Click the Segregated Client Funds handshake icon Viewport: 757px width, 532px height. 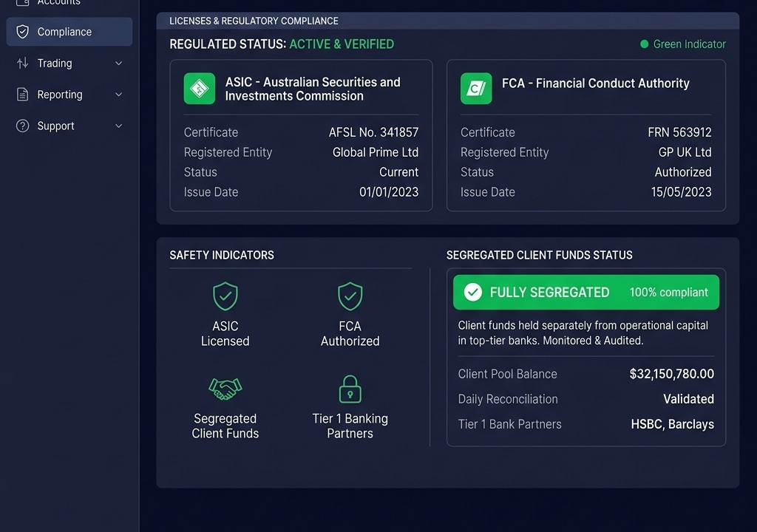coord(225,389)
